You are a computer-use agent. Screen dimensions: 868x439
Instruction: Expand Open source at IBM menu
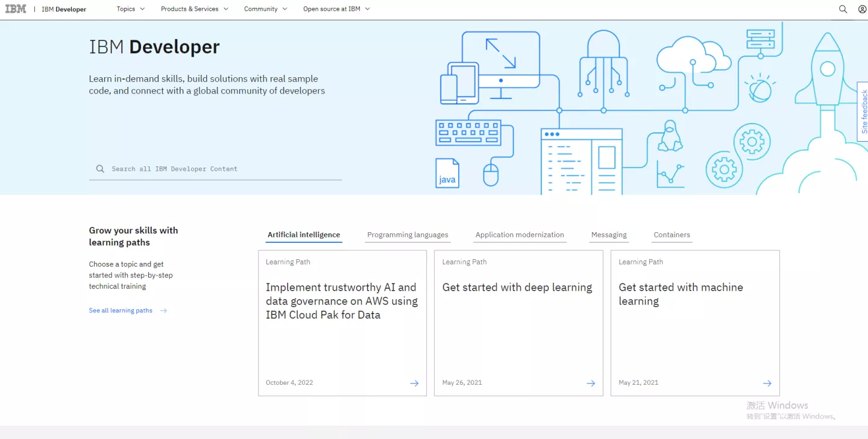point(336,9)
